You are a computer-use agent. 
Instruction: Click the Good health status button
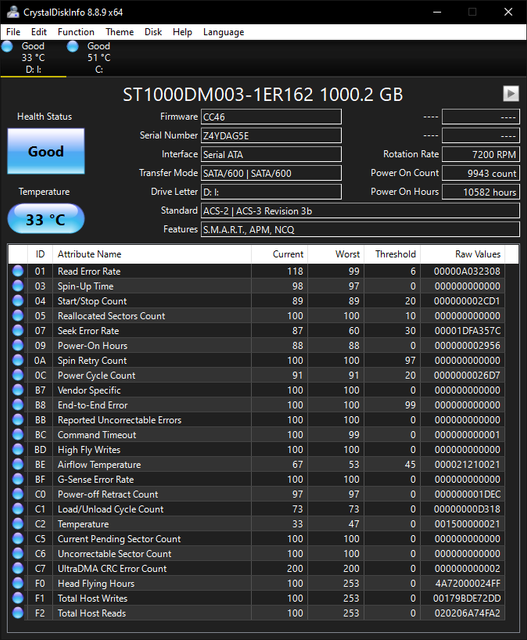46,151
